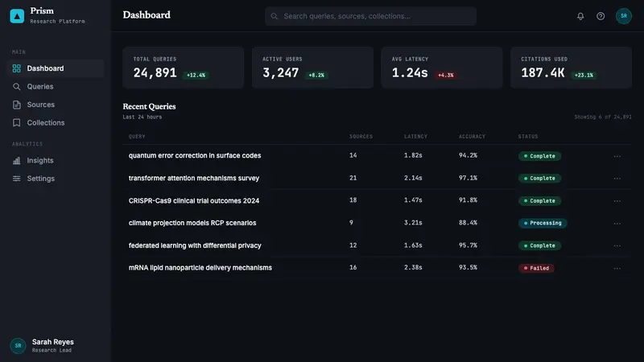This screenshot has width=644, height=362.
Task: Open more options for climate projection row
Action: click(617, 224)
